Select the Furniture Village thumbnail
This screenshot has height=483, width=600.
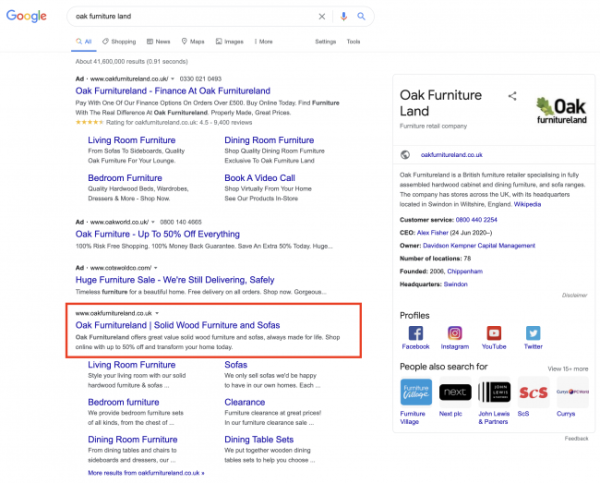click(415, 391)
